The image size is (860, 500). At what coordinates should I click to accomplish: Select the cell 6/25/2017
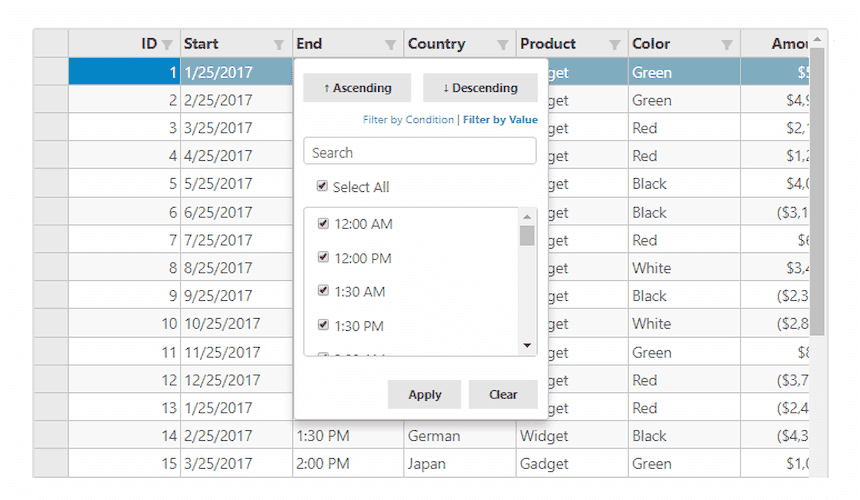[236, 212]
